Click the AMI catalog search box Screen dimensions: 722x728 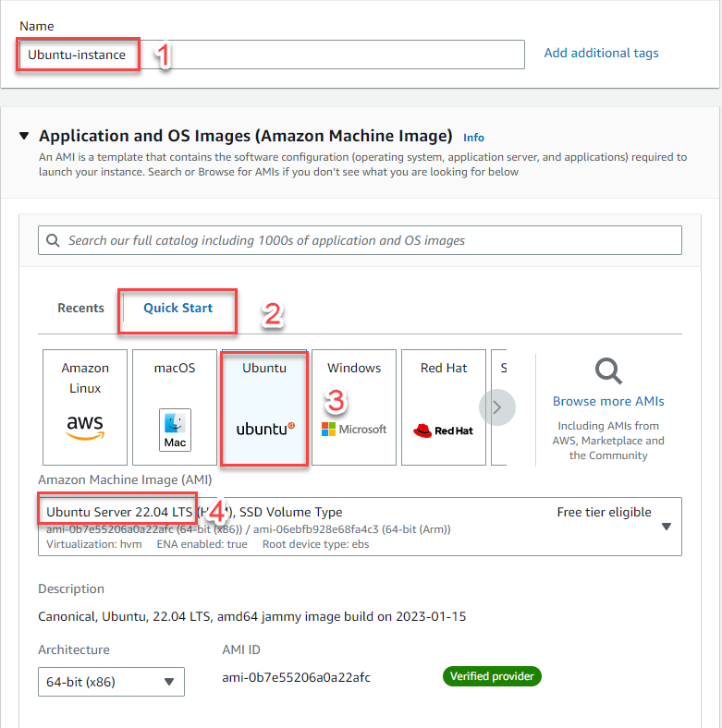tap(360, 240)
